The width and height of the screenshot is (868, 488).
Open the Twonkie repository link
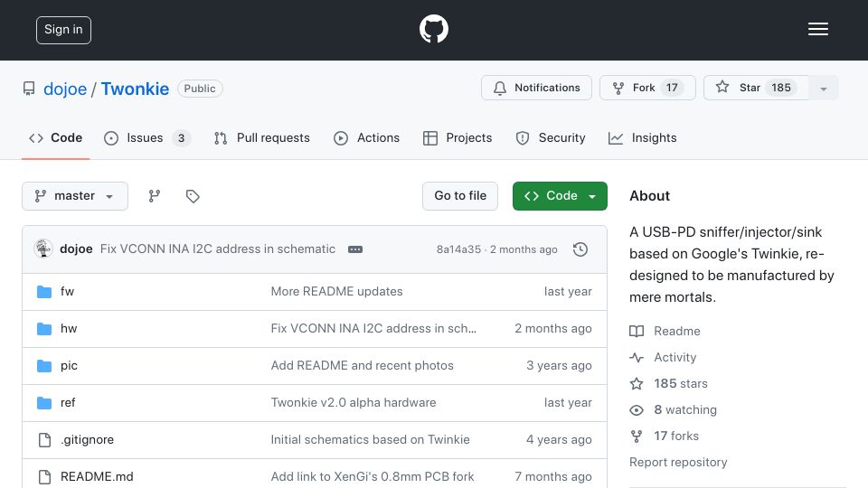(x=135, y=89)
